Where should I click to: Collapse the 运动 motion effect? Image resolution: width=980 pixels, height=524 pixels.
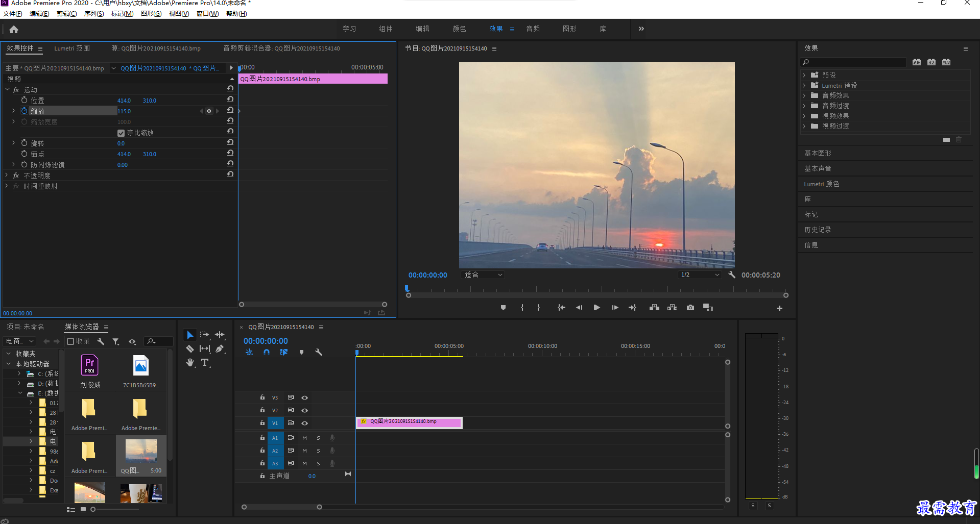point(7,89)
